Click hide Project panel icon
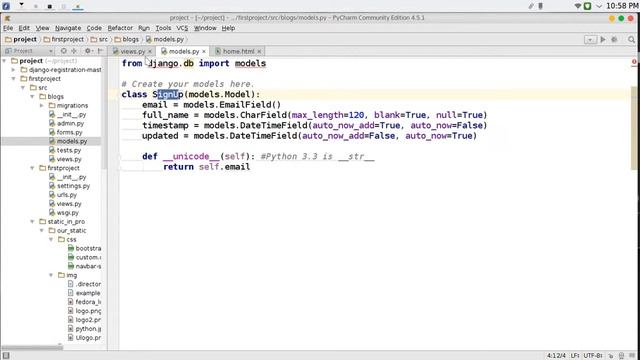The image size is (640, 360). tap(100, 51)
